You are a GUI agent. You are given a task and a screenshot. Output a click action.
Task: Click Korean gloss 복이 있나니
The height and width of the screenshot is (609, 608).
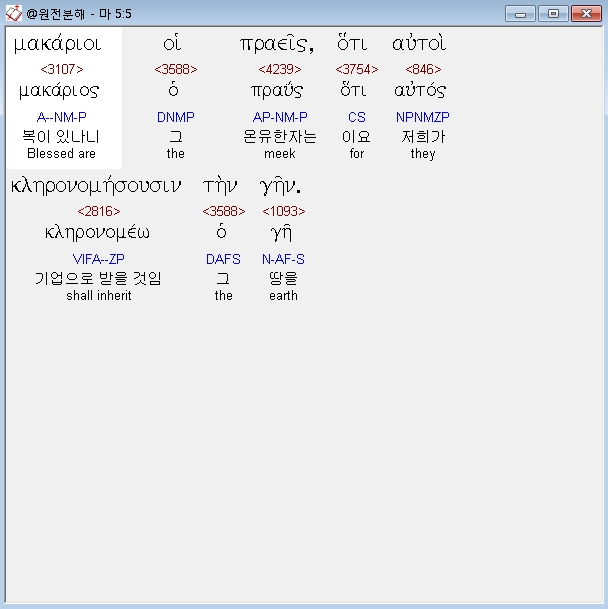coord(61,137)
